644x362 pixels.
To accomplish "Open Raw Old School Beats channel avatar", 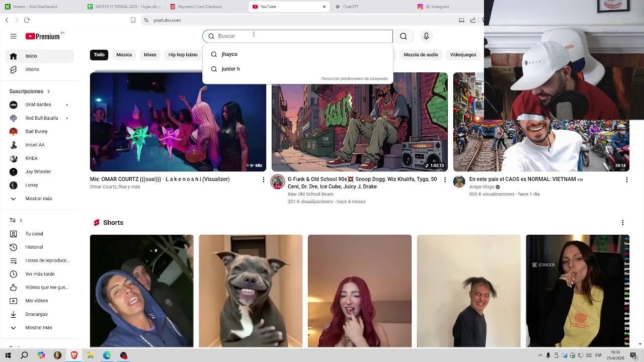I will 278,182.
